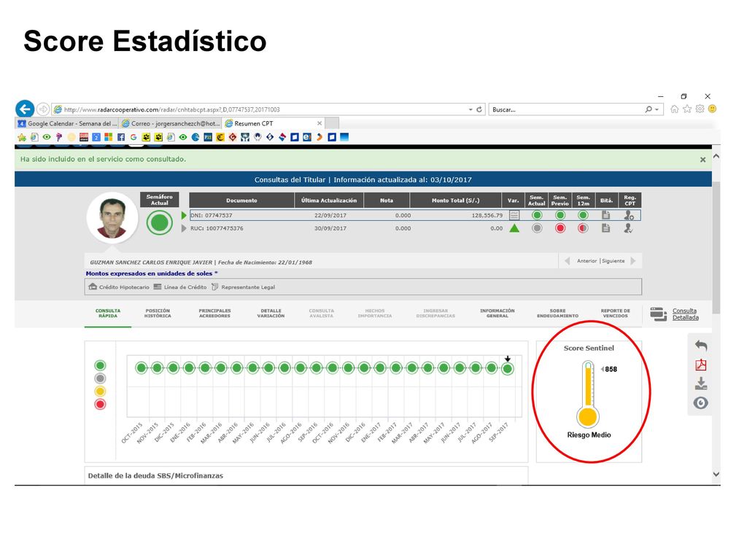Image resolution: width=747 pixels, height=560 pixels.
Task: Go back with the browser back arrow
Action: 25,109
